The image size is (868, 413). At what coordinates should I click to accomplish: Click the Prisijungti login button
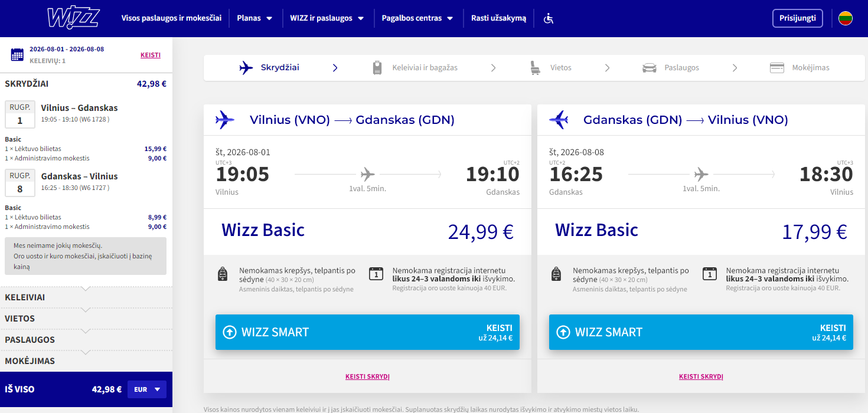797,18
